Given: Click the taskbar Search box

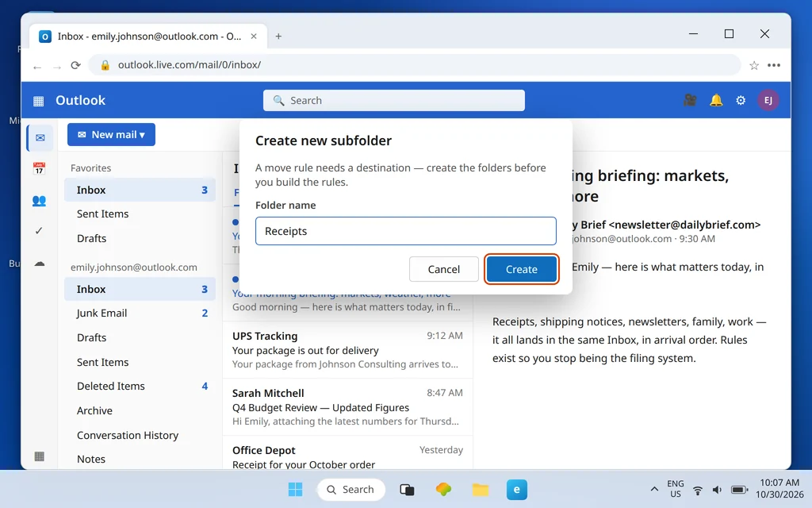Looking at the screenshot, I should pyautogui.click(x=351, y=489).
